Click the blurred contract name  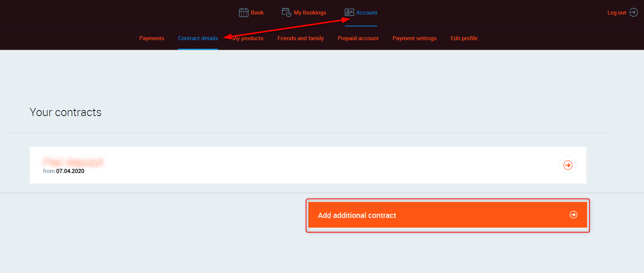pos(73,162)
